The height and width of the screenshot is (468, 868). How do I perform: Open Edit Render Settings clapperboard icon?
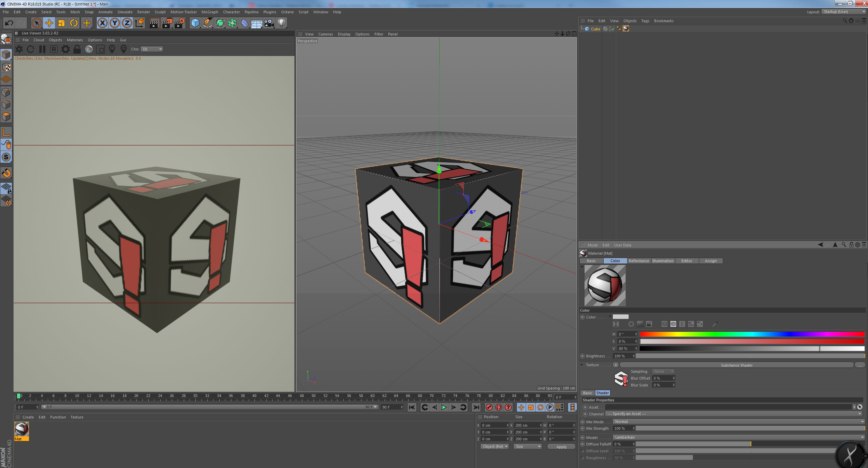coord(179,23)
